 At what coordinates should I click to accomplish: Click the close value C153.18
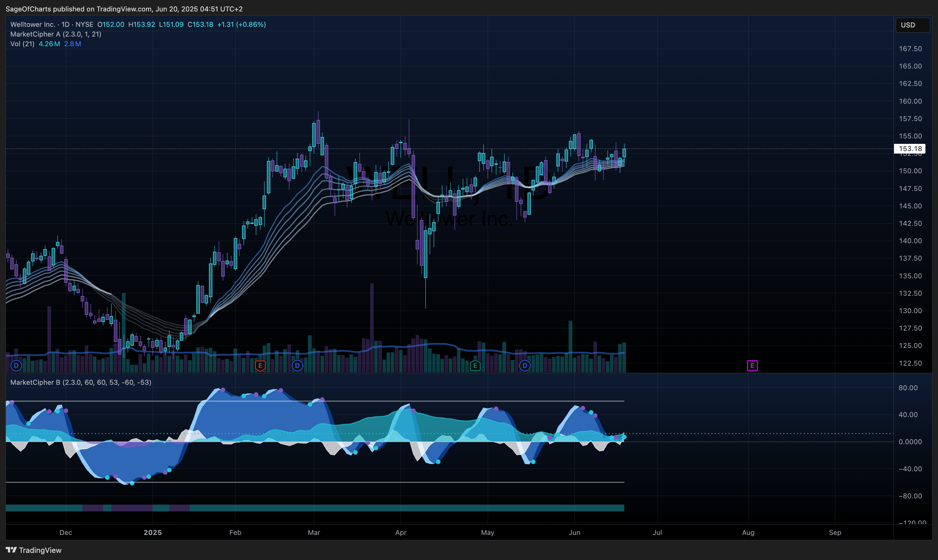(x=200, y=25)
